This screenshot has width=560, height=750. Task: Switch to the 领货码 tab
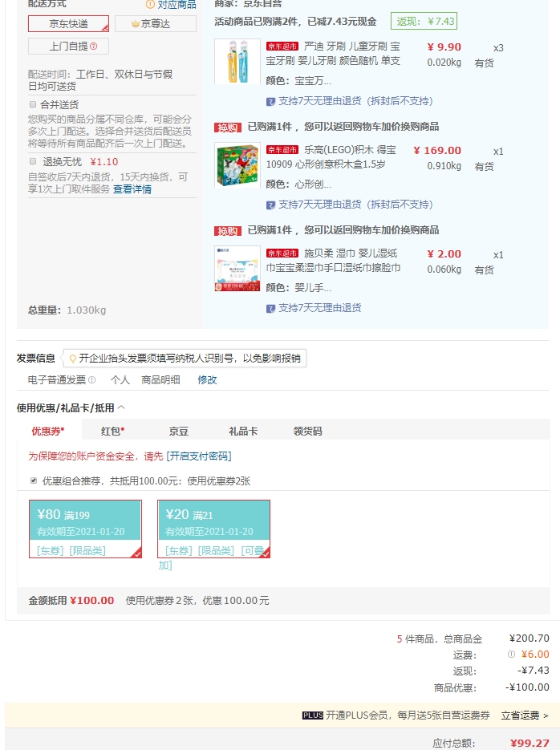coord(307,431)
